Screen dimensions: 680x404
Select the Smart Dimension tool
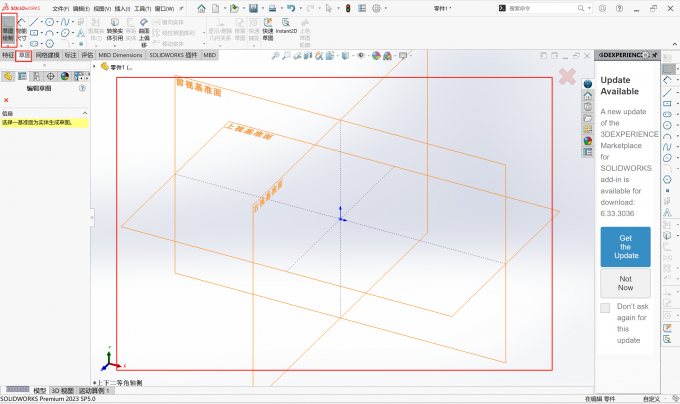click(x=21, y=30)
